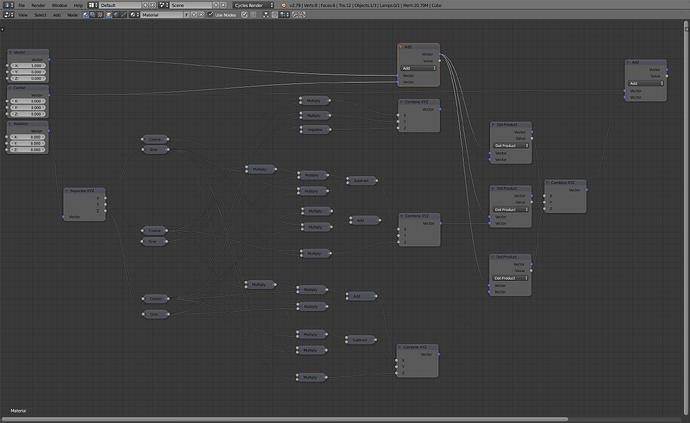Image resolution: width=690 pixels, height=423 pixels.
Task: Delete the current scene
Action: 224,5
